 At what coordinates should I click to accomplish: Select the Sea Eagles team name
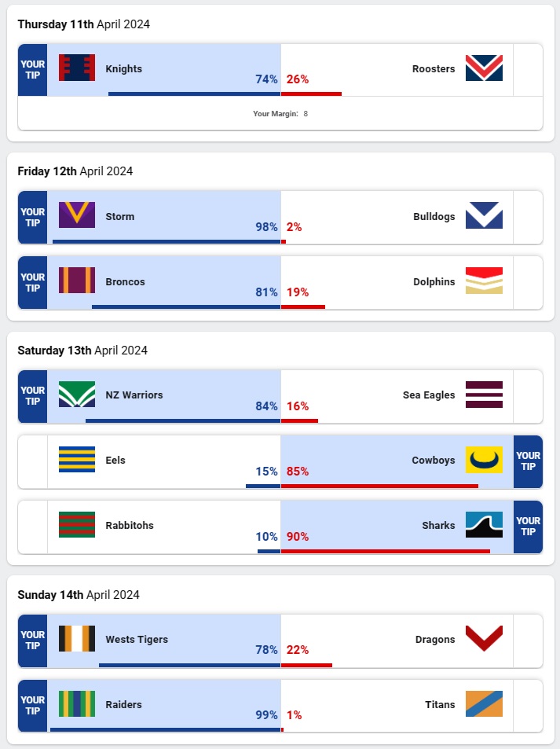tap(428, 395)
